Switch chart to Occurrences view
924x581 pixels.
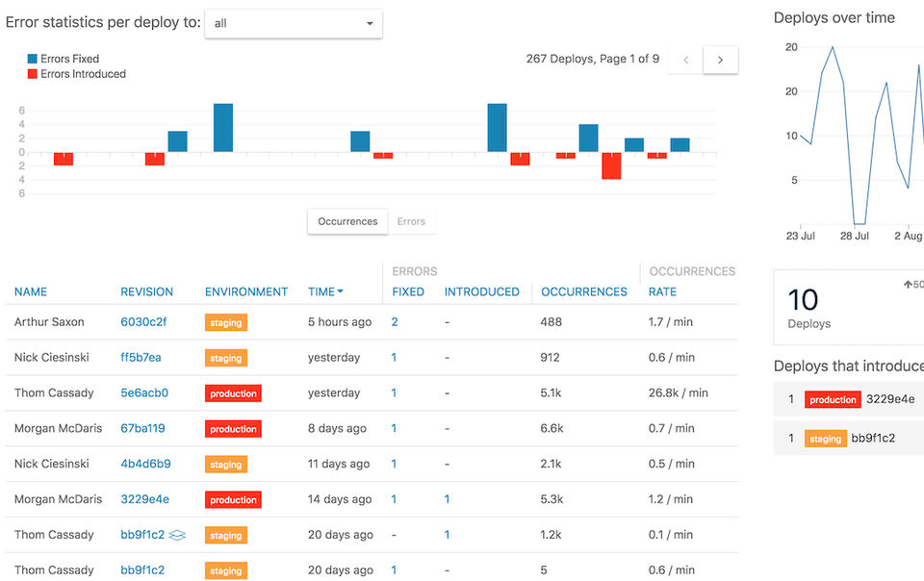[347, 221]
